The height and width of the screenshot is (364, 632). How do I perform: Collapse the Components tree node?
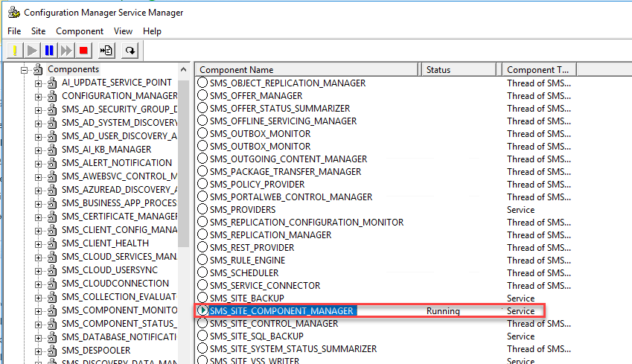point(25,70)
